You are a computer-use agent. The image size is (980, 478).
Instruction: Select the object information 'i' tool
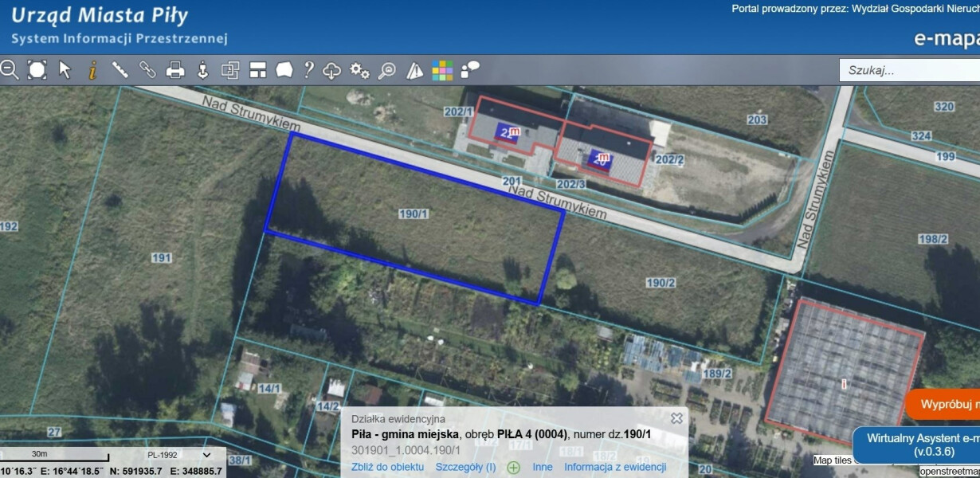coord(92,70)
